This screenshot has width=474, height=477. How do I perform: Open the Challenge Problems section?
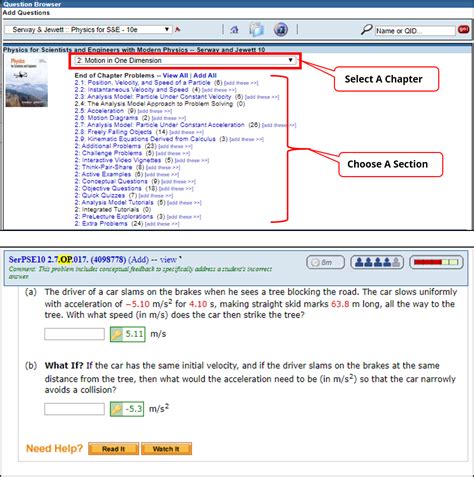(108, 153)
